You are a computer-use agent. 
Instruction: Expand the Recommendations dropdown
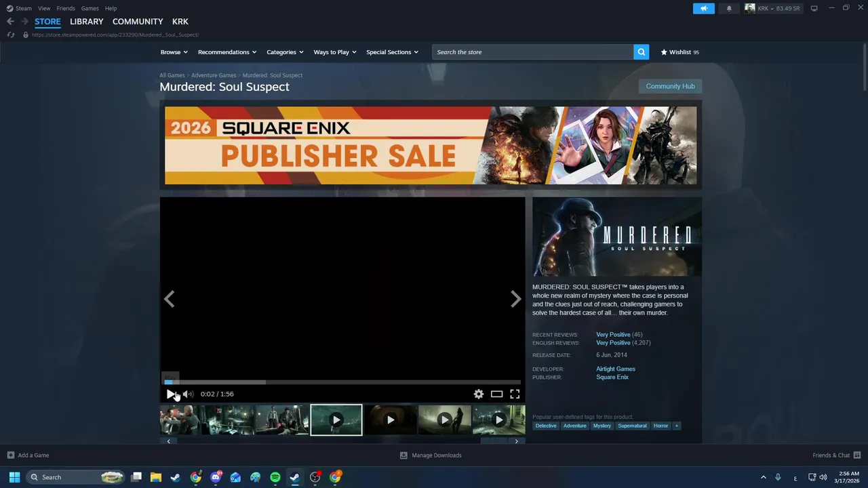click(x=227, y=52)
